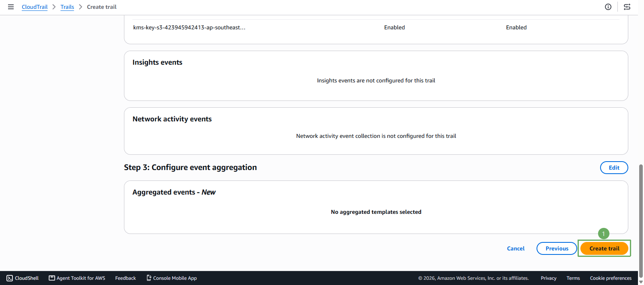Open the Terms link
This screenshot has height=285, width=644.
(573, 278)
